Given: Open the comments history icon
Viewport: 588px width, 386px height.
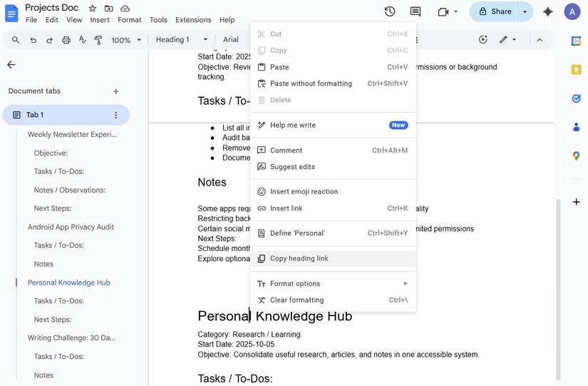Looking at the screenshot, I should [x=416, y=11].
